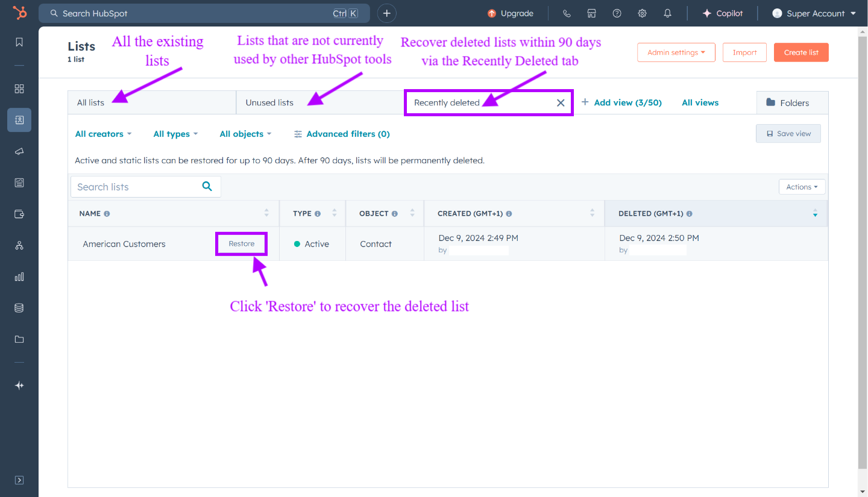This screenshot has width=868, height=497.
Task: Open Bookmarks in the left sidebar
Action: pyautogui.click(x=19, y=42)
